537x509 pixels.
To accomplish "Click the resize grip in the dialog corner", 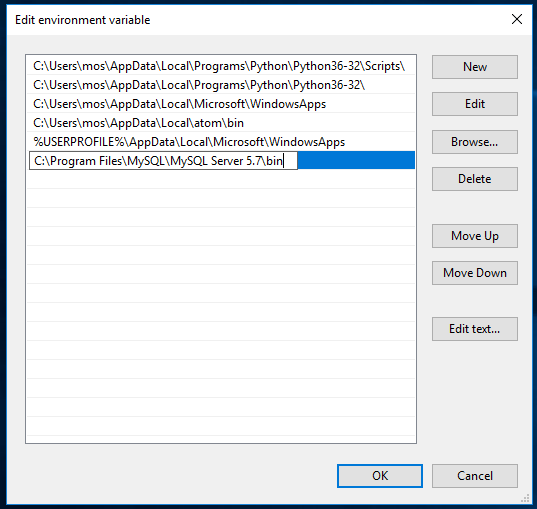I will [525, 498].
